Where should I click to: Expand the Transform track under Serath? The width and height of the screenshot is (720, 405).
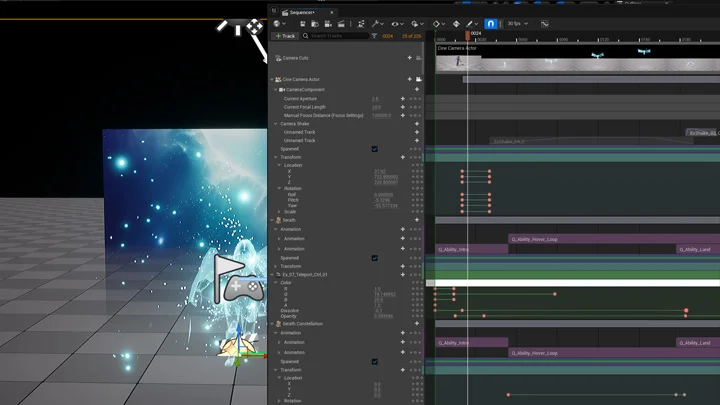(276, 266)
